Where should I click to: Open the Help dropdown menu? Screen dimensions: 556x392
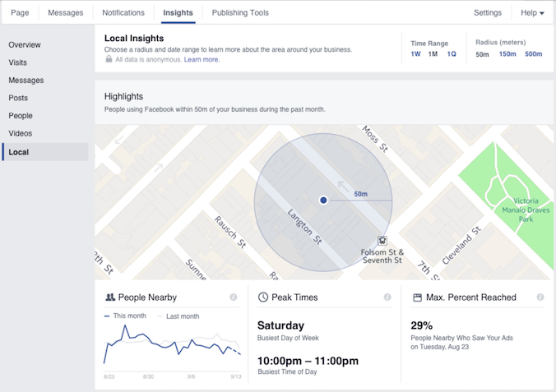pyautogui.click(x=532, y=12)
